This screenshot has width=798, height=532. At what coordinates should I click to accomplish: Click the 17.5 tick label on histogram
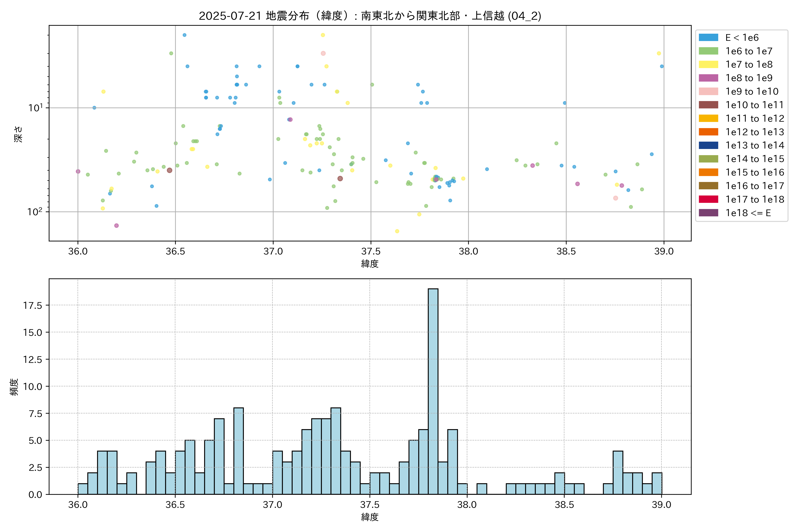click(x=33, y=305)
